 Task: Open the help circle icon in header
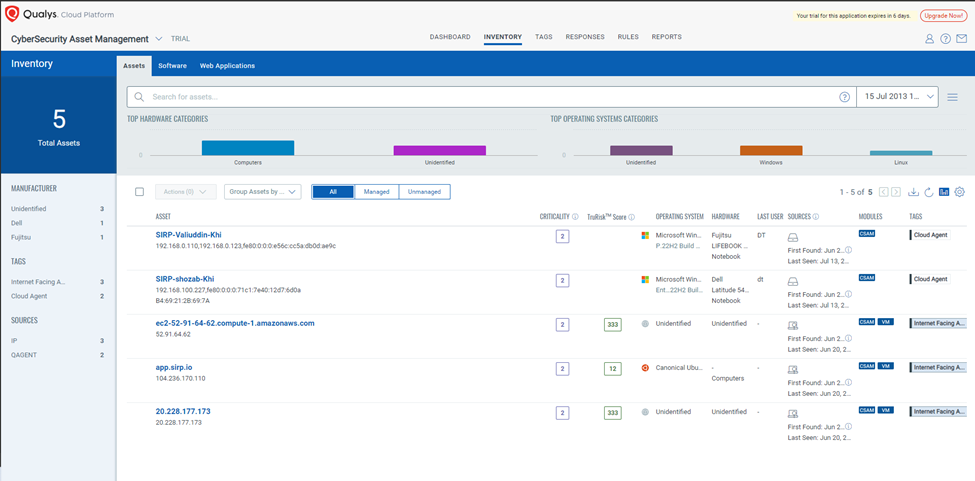coord(945,39)
